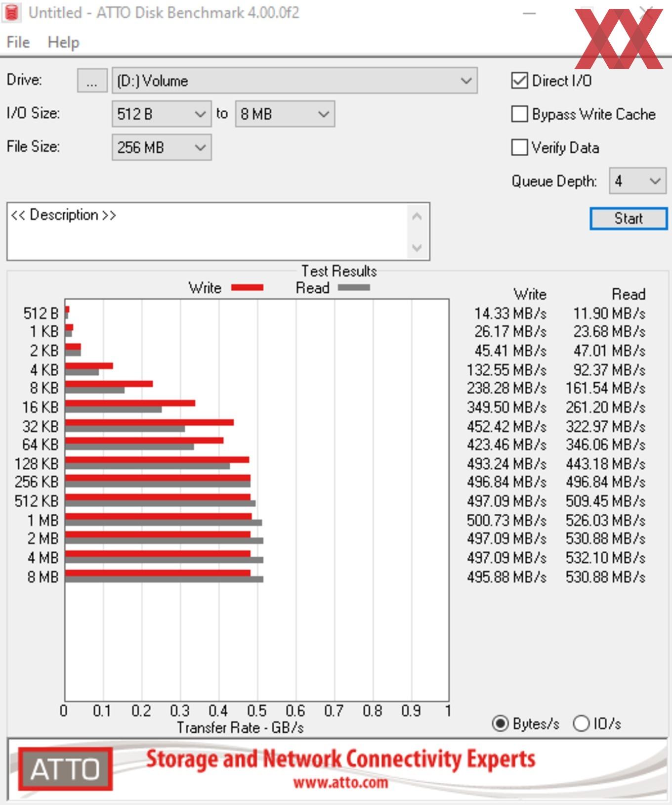Click the 256 KB row label in chart
Image resolution: width=672 pixels, height=805 pixels.
[37, 482]
